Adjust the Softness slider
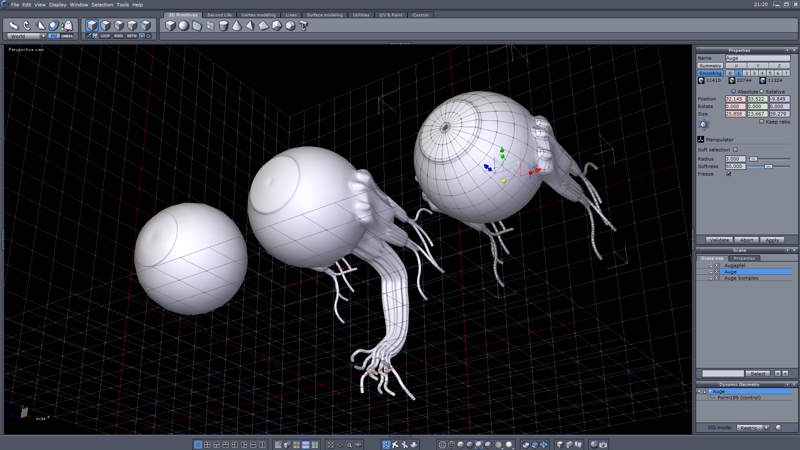This screenshot has height=450, width=800. click(x=767, y=166)
